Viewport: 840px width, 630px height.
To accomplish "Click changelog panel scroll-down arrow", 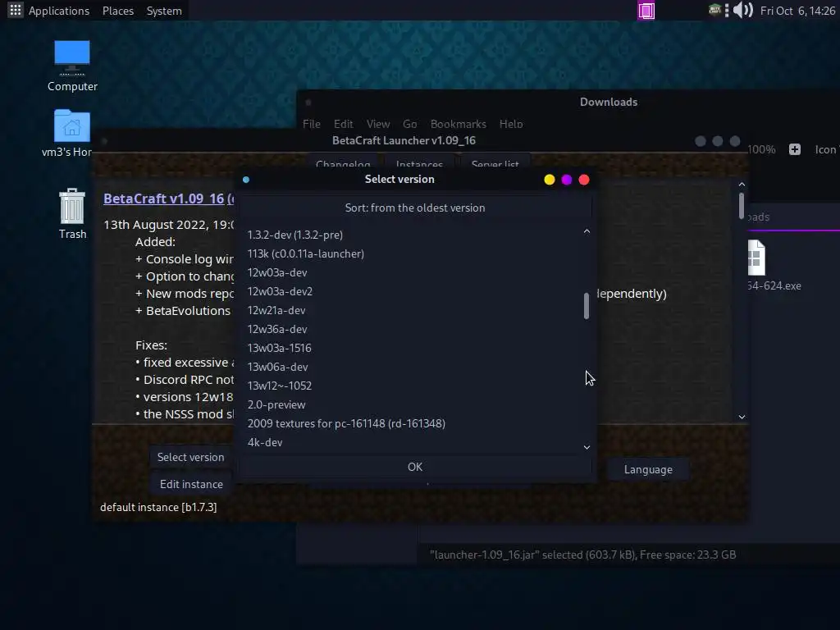I will 742,417.
